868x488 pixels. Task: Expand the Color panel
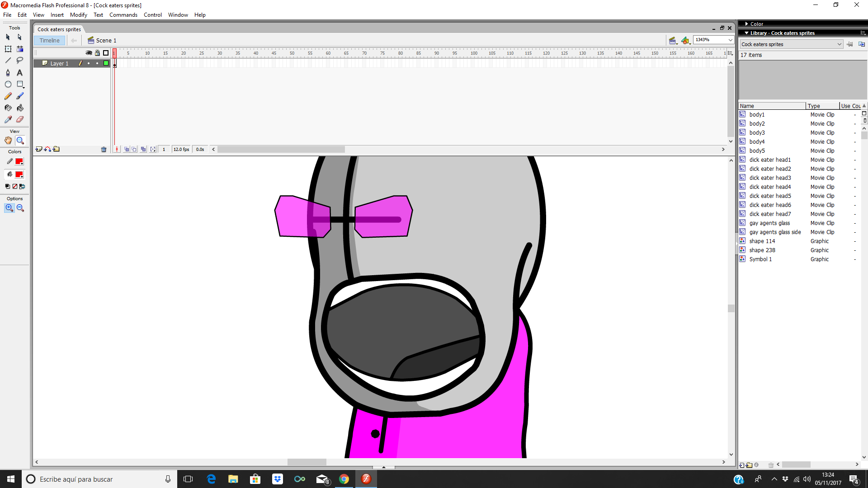747,24
